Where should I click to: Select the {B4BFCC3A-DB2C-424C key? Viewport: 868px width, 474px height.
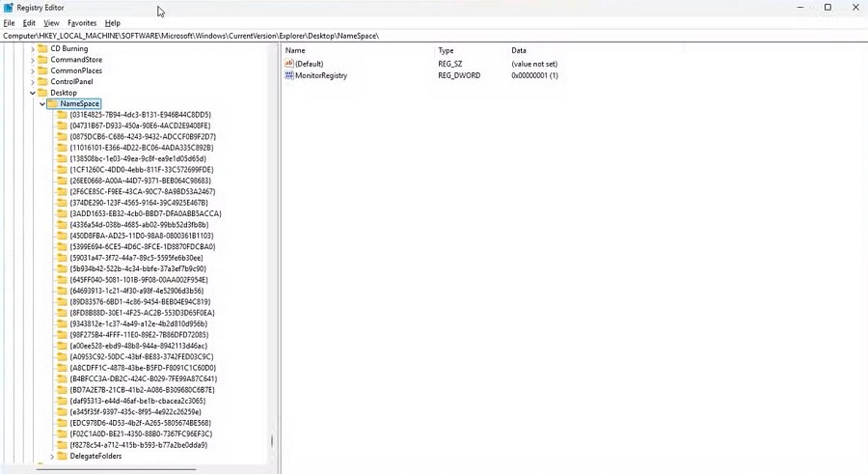coord(144,379)
